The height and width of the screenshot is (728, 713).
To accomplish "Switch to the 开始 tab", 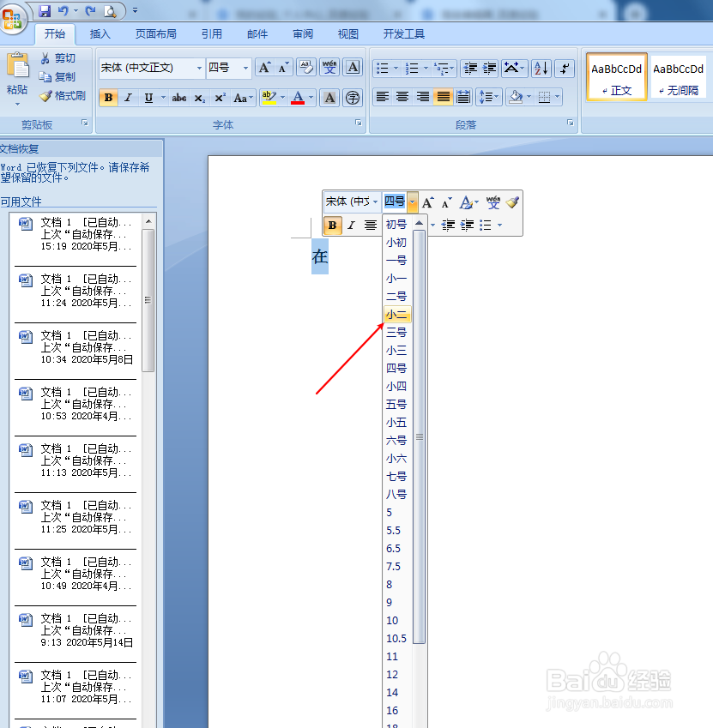I will coord(55,34).
